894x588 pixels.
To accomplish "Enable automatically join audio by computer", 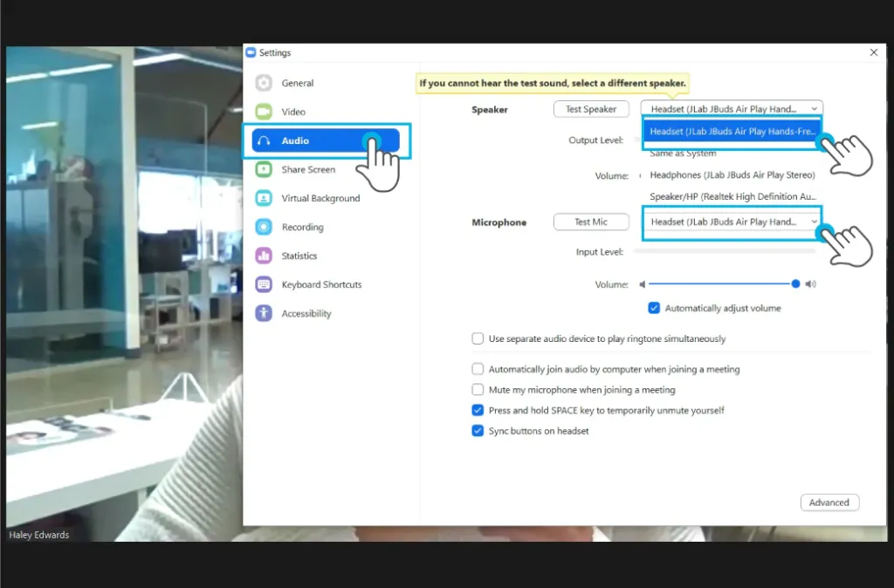I will (x=478, y=369).
